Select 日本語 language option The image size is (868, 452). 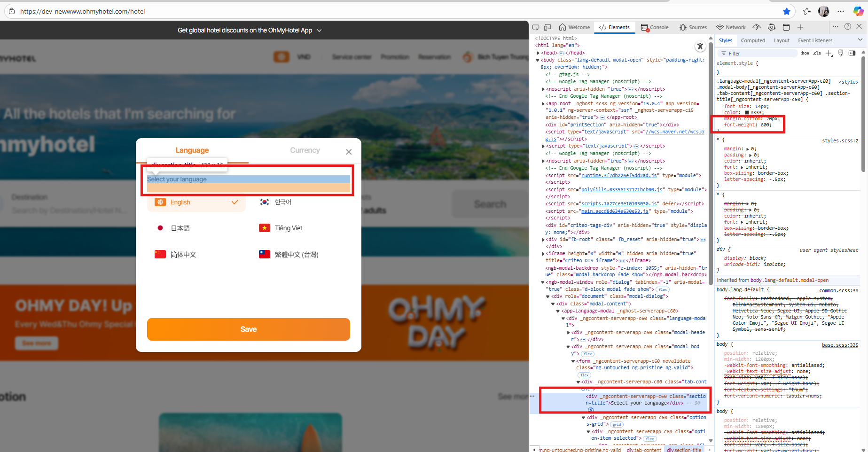196,228
